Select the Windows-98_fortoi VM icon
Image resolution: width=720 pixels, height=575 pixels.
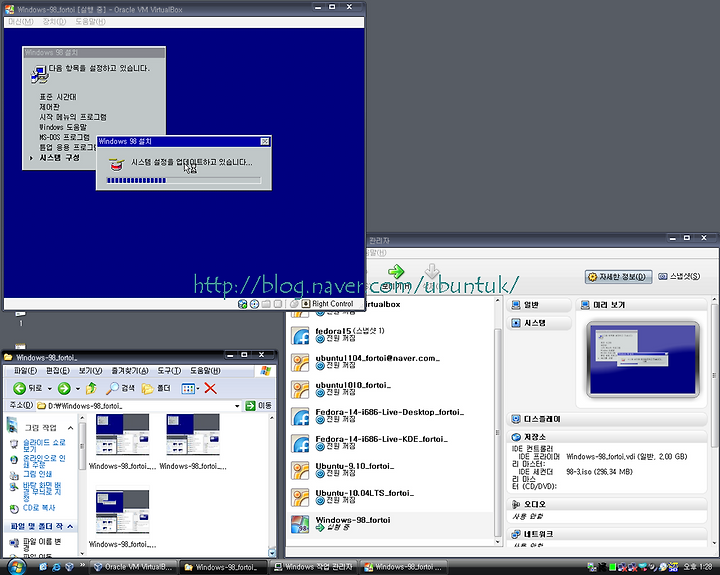click(x=301, y=524)
